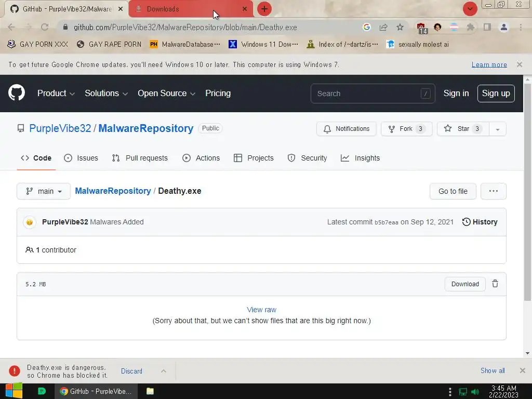Click the Google icon in address bar

366,27
